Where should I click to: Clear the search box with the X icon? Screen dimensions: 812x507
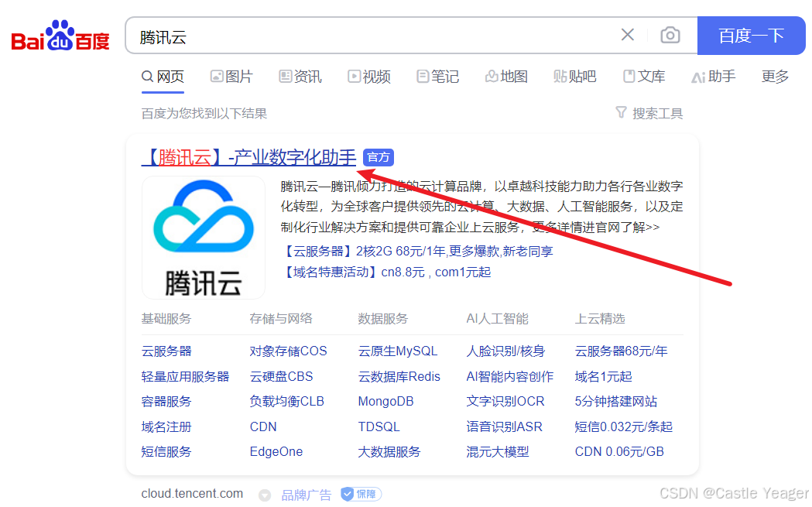(628, 35)
